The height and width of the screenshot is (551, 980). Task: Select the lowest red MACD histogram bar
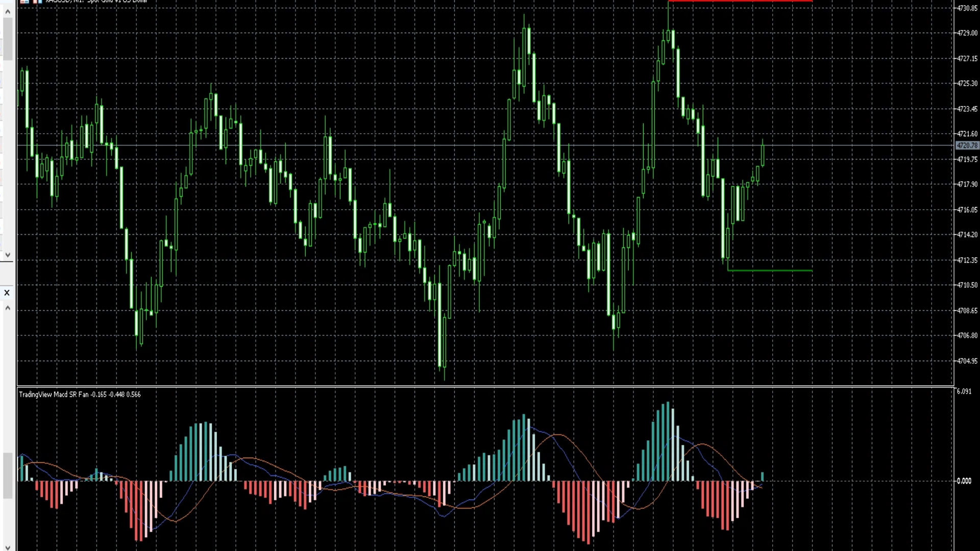tap(588, 512)
